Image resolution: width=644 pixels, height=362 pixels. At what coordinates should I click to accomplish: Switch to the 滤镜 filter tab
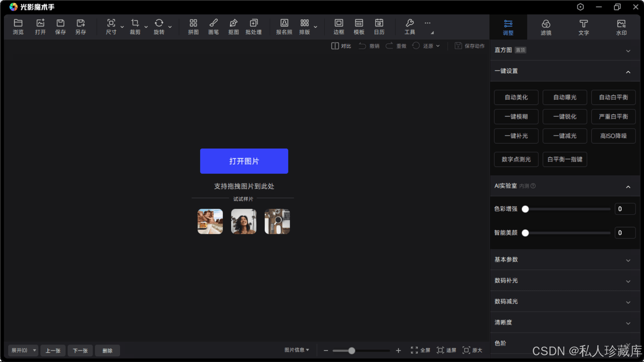[x=546, y=27]
